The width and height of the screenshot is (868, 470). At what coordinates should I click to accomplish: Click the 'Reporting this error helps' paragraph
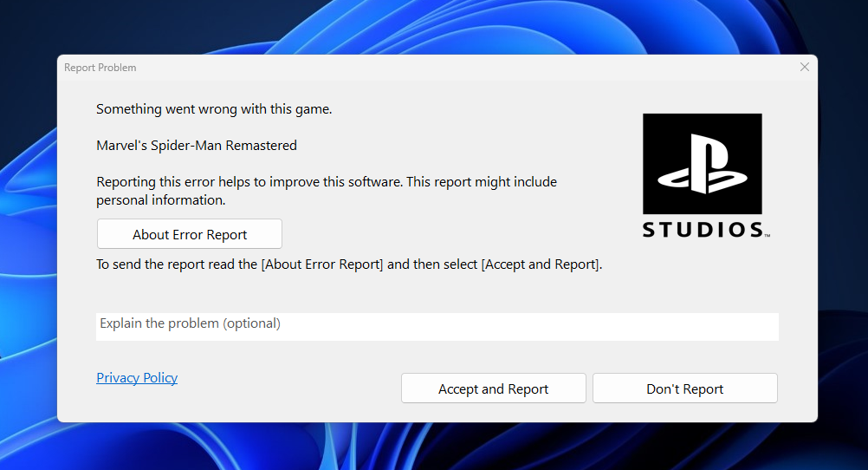pos(327,191)
